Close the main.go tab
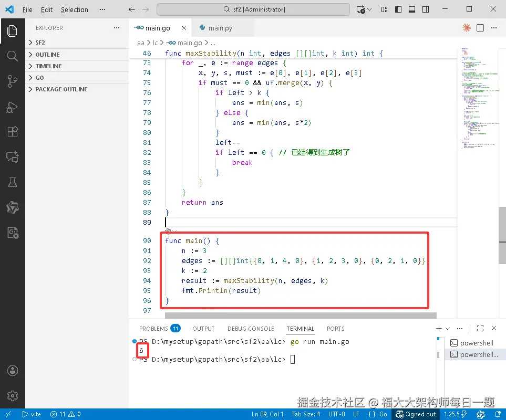506x420 pixels. pos(183,28)
